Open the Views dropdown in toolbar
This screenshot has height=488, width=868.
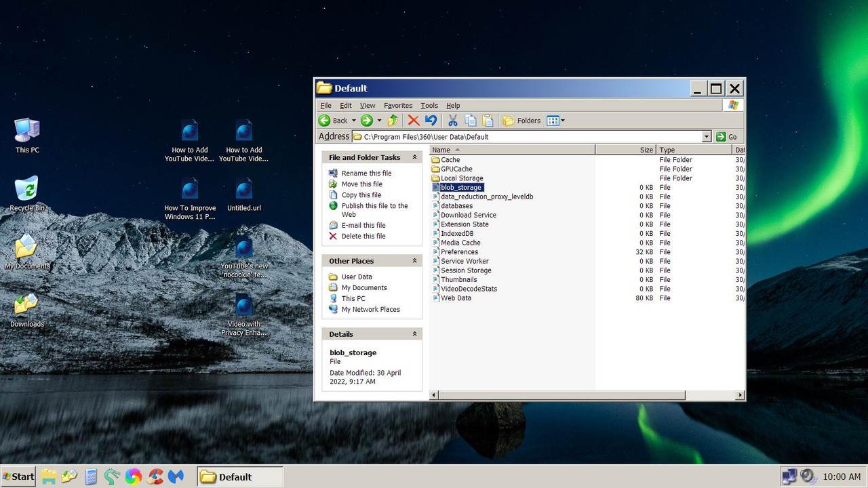[556, 121]
